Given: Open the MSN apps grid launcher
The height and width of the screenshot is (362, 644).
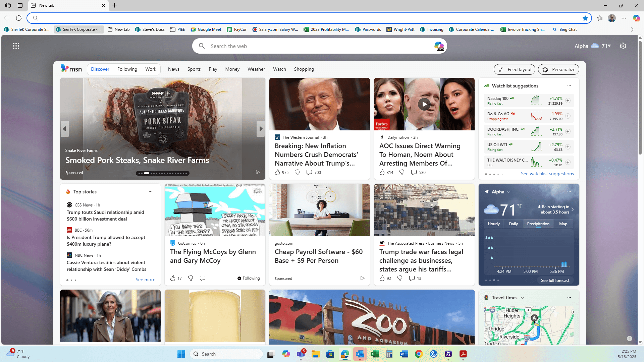Looking at the screenshot, I should click(16, 46).
